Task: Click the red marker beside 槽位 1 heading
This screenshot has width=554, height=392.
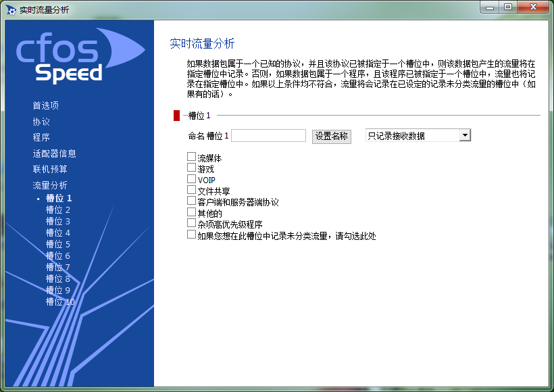Action: coord(176,116)
